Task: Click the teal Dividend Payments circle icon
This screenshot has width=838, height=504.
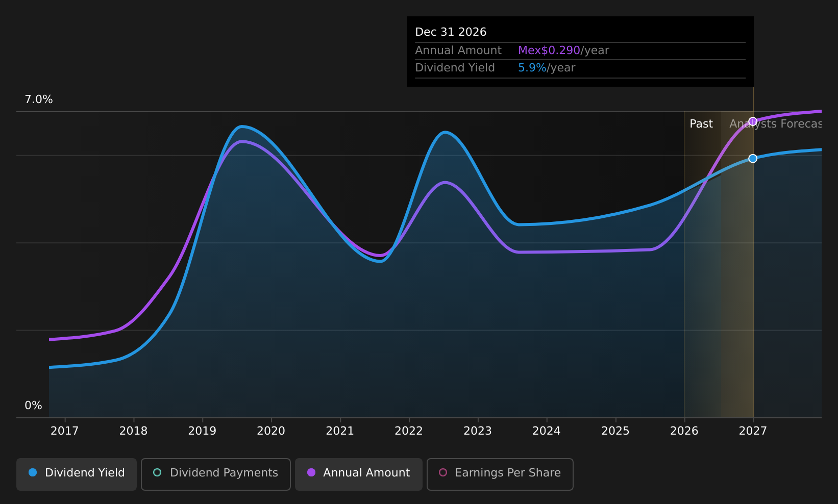Action: 157,472
